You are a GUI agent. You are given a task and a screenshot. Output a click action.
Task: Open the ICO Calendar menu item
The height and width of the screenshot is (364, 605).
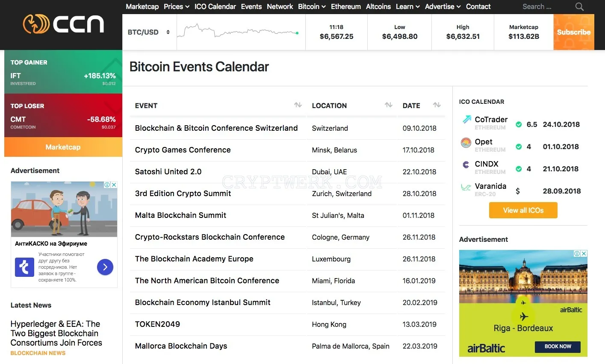click(x=215, y=6)
